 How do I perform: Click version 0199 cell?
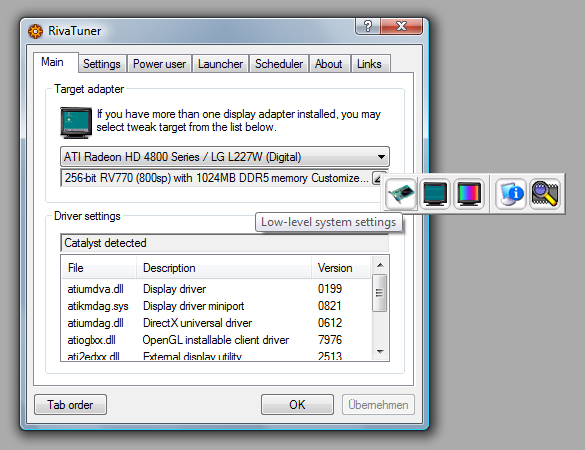pyautogui.click(x=330, y=289)
